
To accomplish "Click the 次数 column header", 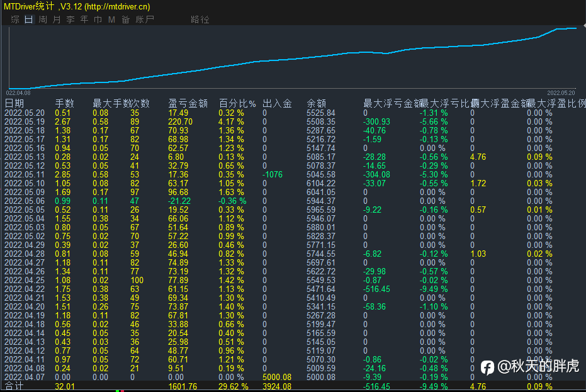I will pos(140,104).
